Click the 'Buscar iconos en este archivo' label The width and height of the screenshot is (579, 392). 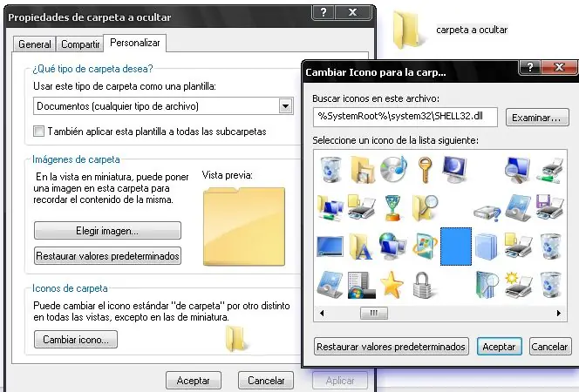(x=376, y=98)
